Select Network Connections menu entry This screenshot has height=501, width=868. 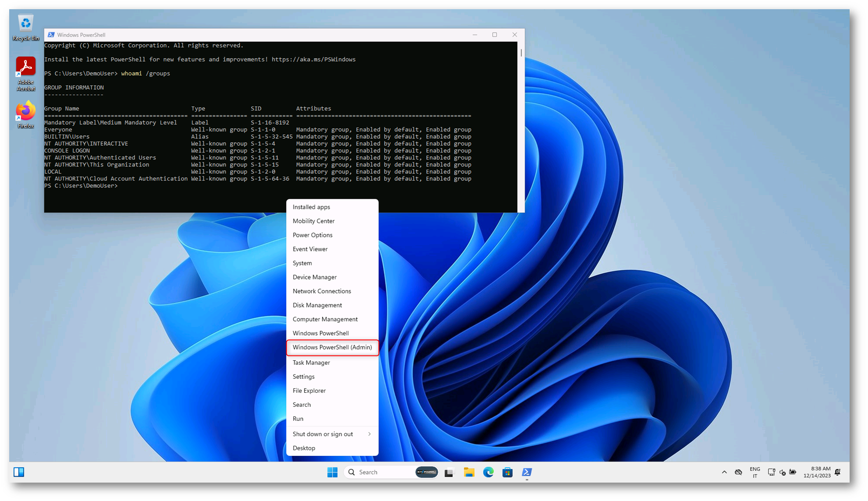click(332, 291)
